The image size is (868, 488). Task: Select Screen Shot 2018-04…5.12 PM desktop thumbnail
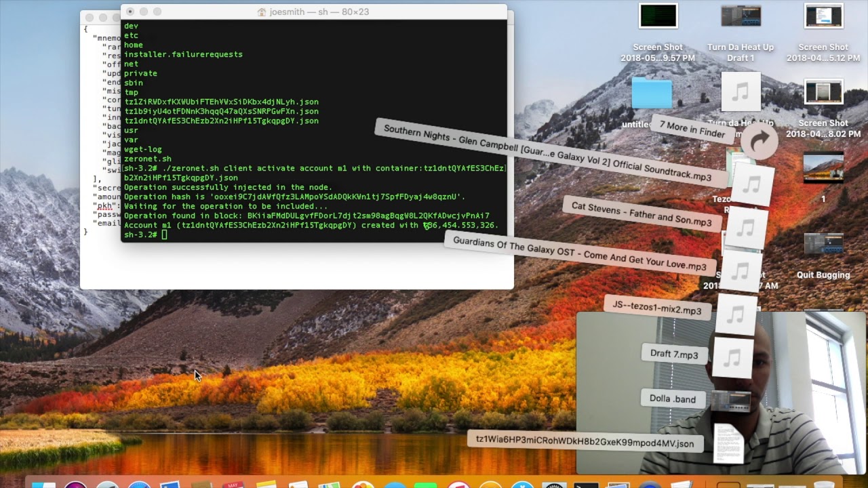pyautogui.click(x=823, y=16)
